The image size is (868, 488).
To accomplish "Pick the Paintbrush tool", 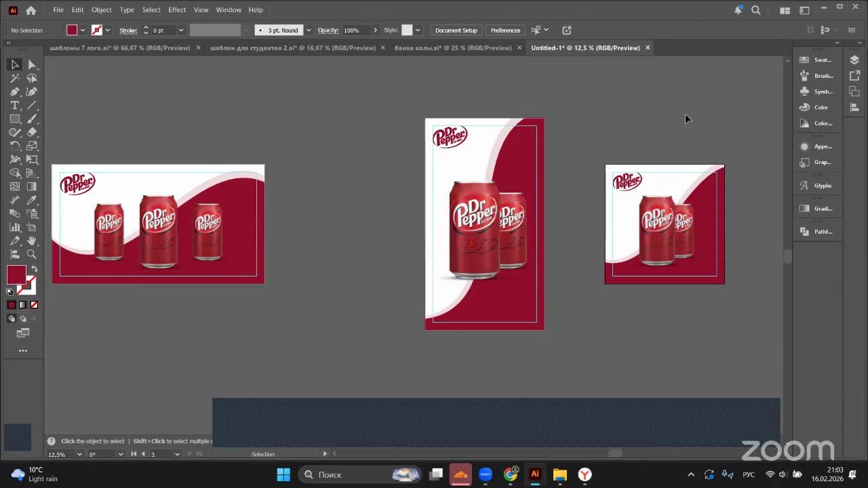I will 32,119.
